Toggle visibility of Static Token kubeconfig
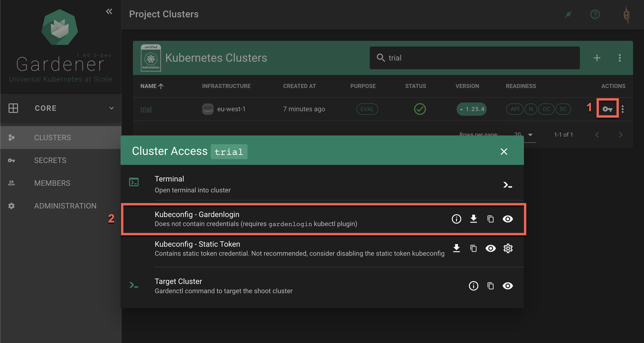Viewport: 644px width, 343px height. tap(490, 248)
